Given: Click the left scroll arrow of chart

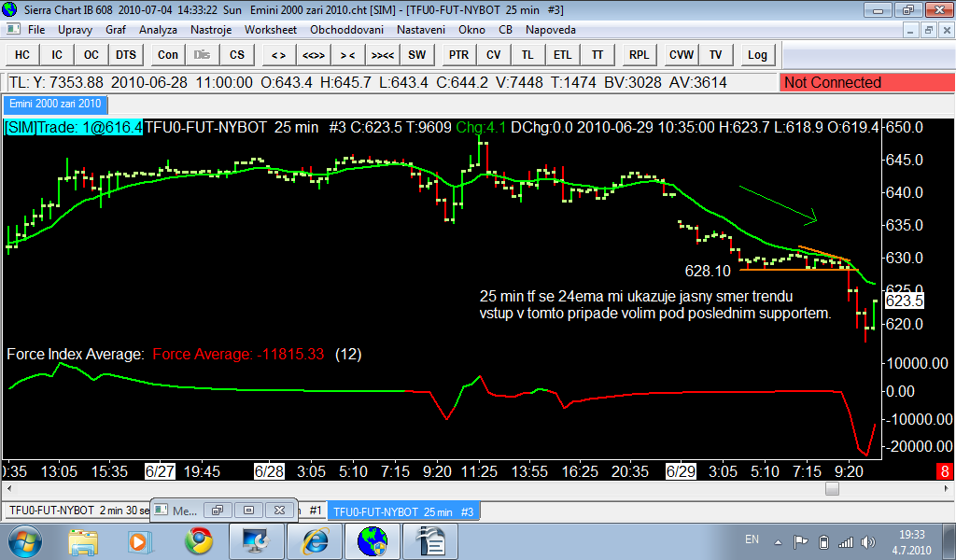Looking at the screenshot, I should coord(8,488).
